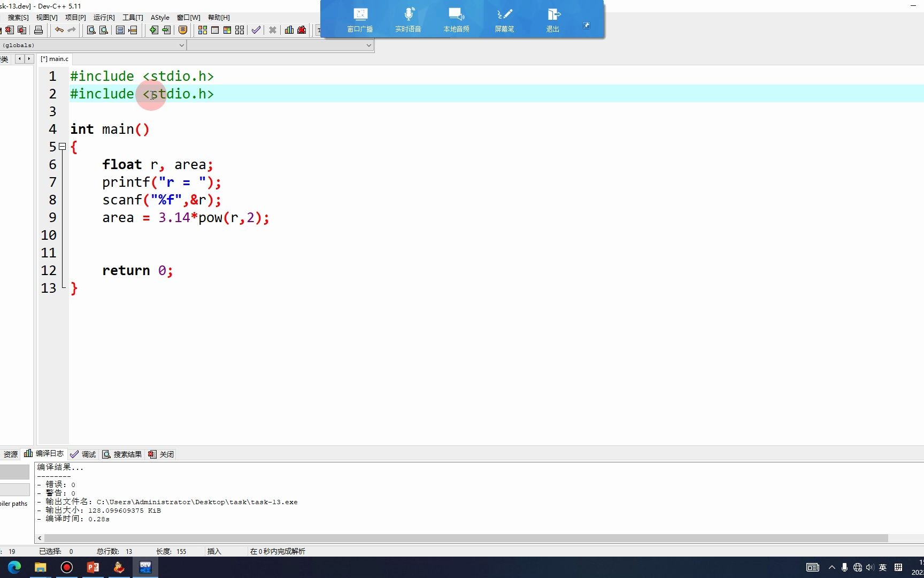Open the 窗口[W] menu
The height and width of the screenshot is (578, 924).
pyautogui.click(x=188, y=18)
